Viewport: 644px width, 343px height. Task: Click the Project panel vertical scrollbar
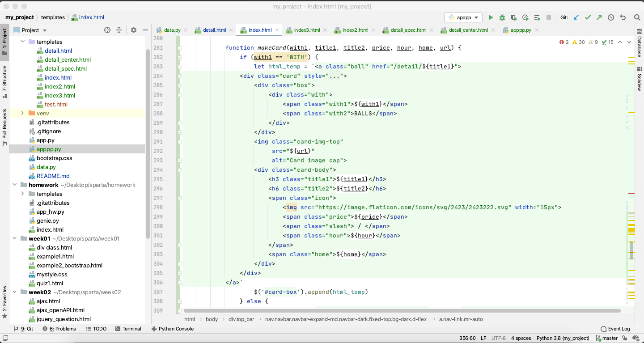click(148, 143)
